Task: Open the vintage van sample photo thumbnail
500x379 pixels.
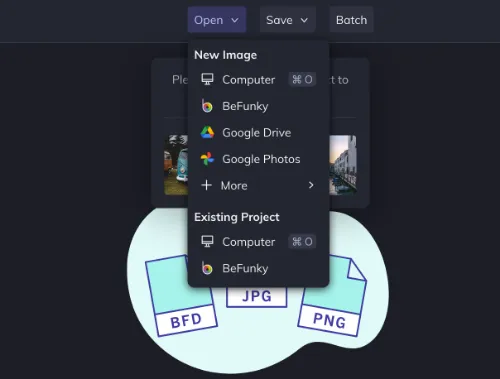Action: [x=176, y=165]
